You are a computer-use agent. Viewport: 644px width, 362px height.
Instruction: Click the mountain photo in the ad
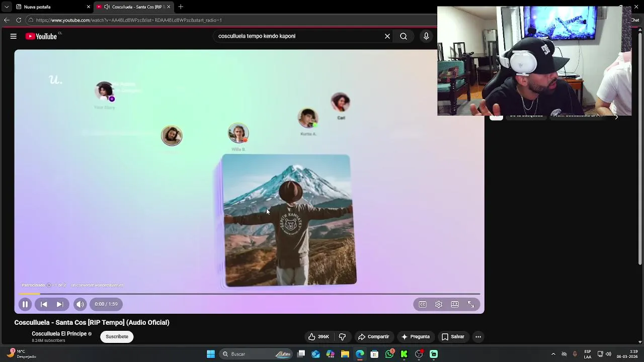(x=289, y=221)
